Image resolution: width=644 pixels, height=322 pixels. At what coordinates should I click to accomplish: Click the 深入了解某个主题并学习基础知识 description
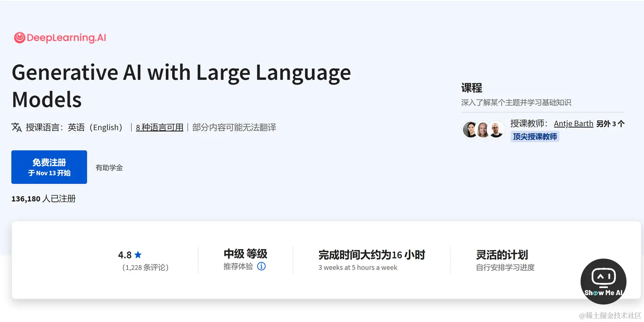516,102
